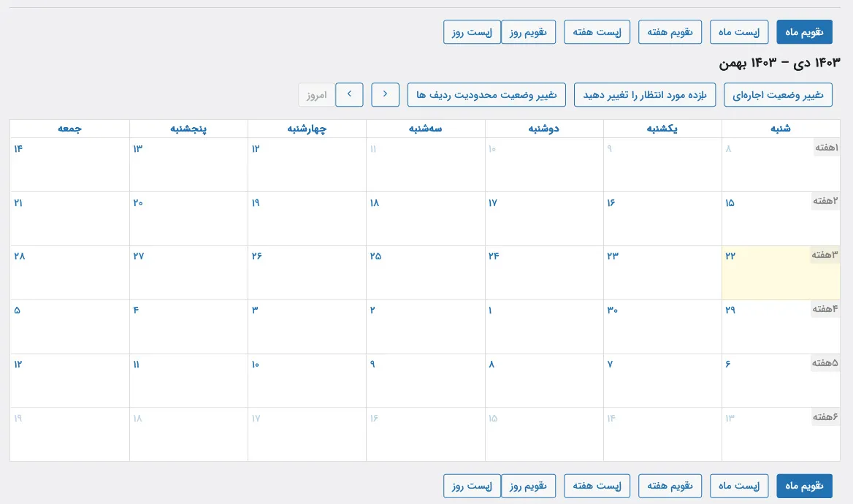Switch to تقویم روز in the bottom row
The height and width of the screenshot is (504, 853).
tap(528, 486)
